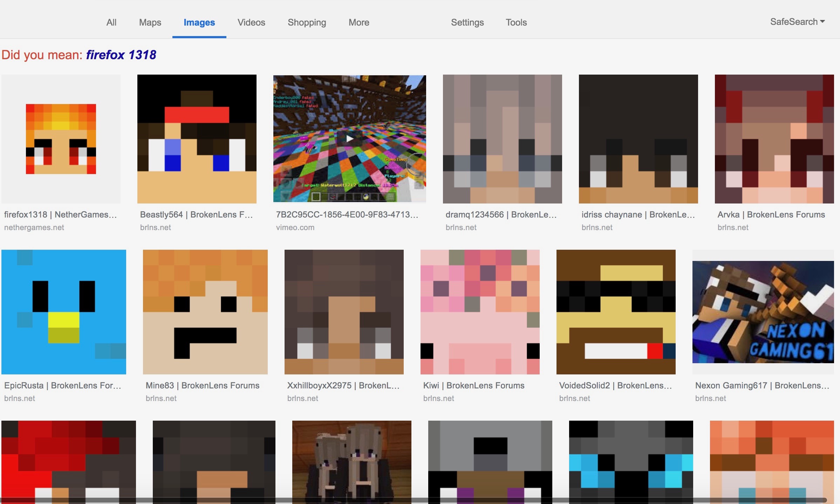Click the suggested search firefox 1318
The width and height of the screenshot is (840, 504).
(121, 55)
